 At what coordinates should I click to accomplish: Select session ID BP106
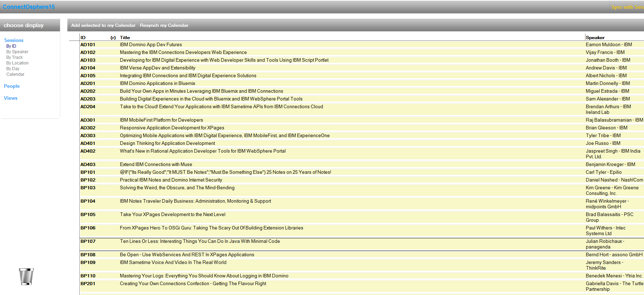[88, 228]
